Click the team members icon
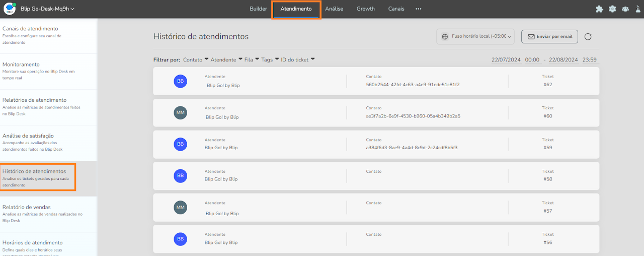The width and height of the screenshot is (644, 256). click(x=625, y=9)
